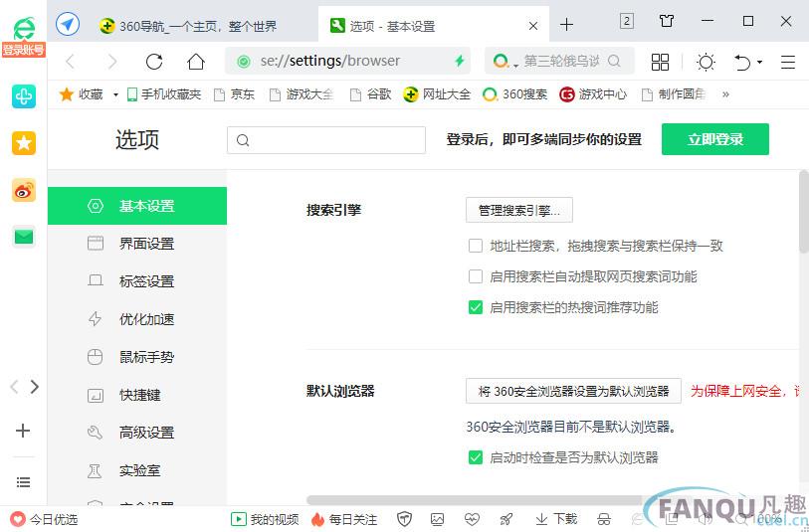The height and width of the screenshot is (532, 809).
Task: Check 启用搜索栏自动提取网页搜索词功能 option
Action: tap(476, 276)
